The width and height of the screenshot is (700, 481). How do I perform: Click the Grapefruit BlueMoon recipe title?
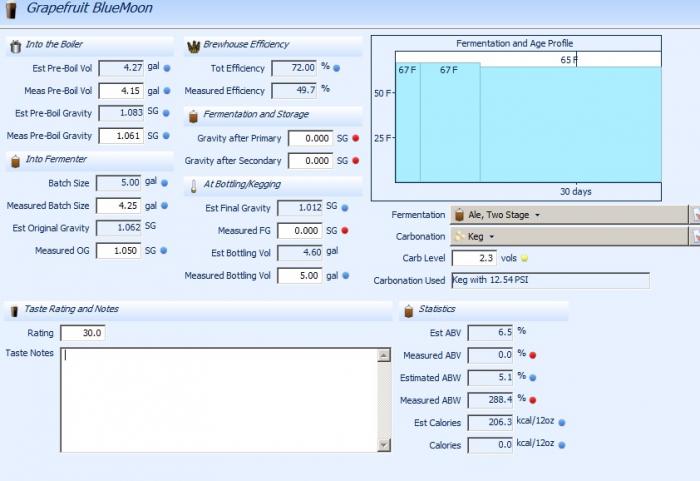(89, 8)
